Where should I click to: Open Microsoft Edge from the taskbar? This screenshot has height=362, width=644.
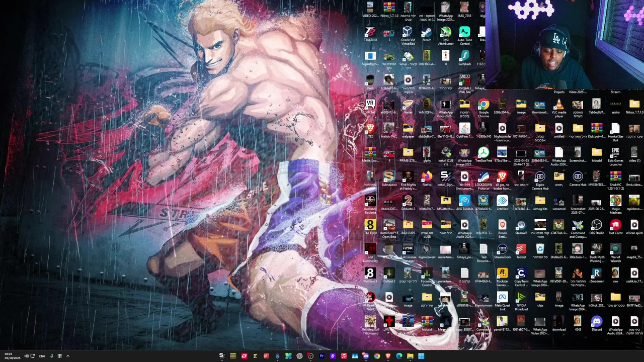point(399,356)
